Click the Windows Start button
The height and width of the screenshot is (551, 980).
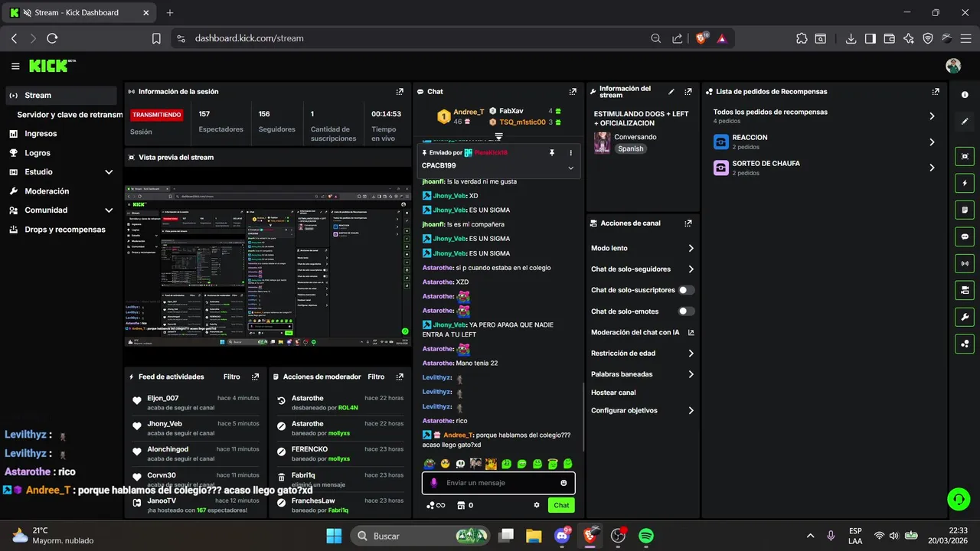pyautogui.click(x=335, y=536)
